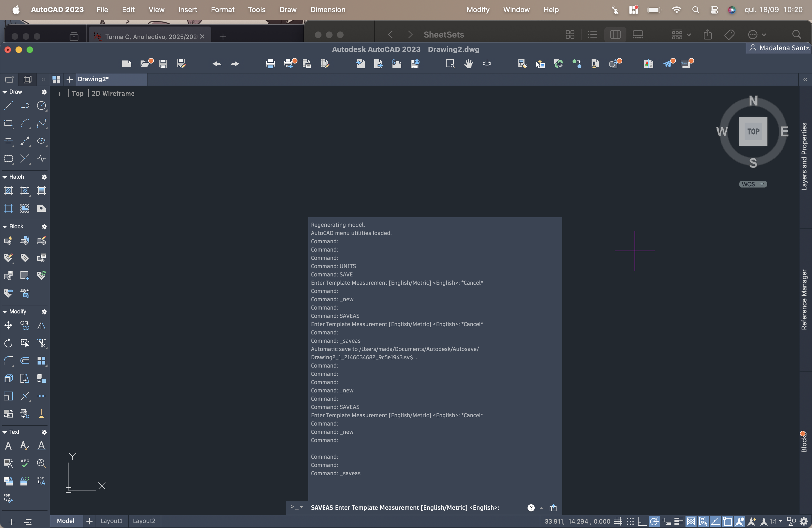Select the Mirror tool
The height and width of the screenshot is (528, 812).
pyautogui.click(x=41, y=325)
